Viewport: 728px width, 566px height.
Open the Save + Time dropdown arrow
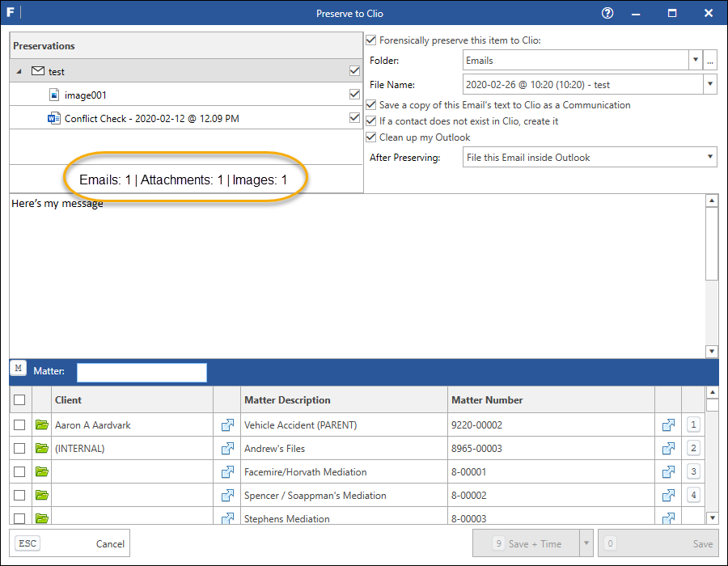point(586,543)
